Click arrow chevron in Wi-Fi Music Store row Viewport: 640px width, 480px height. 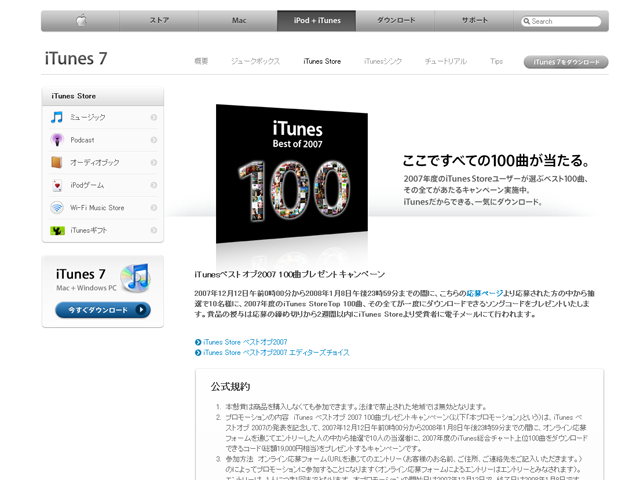click(154, 208)
